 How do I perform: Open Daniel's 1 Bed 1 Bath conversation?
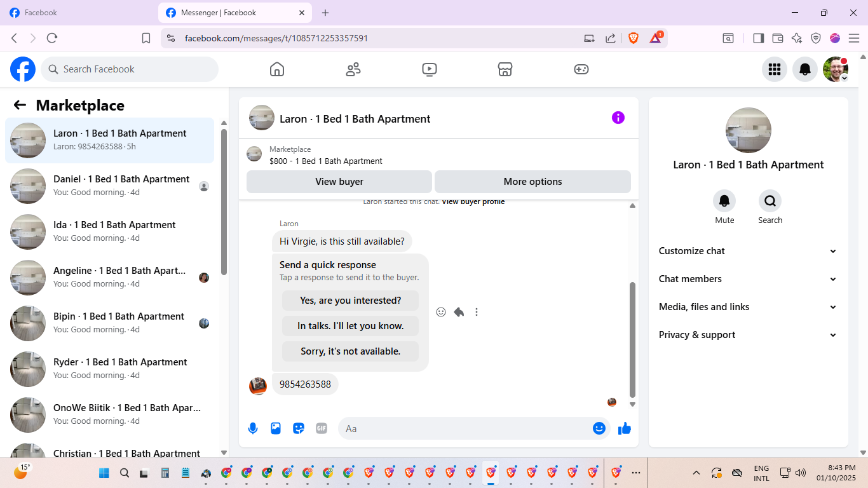[x=110, y=186]
